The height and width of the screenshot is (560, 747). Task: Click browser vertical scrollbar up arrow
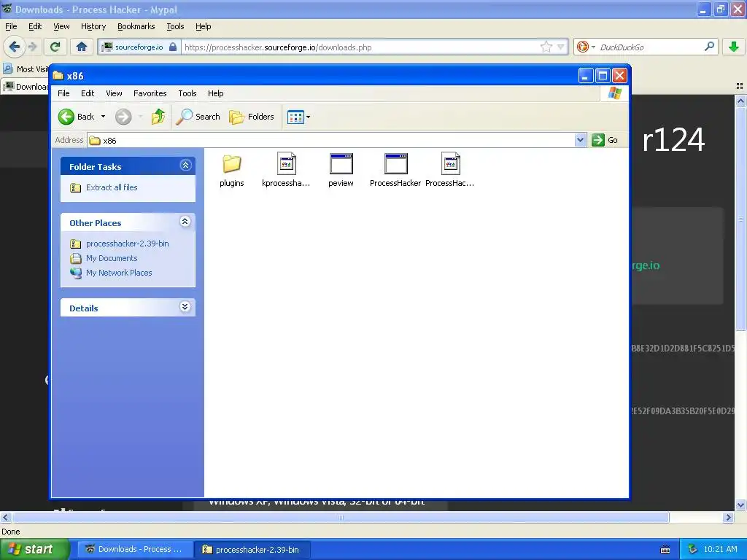740,101
